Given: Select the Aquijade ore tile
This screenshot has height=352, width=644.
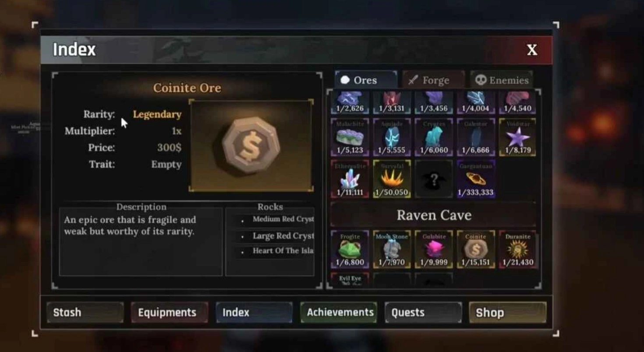Looking at the screenshot, I should (392, 137).
